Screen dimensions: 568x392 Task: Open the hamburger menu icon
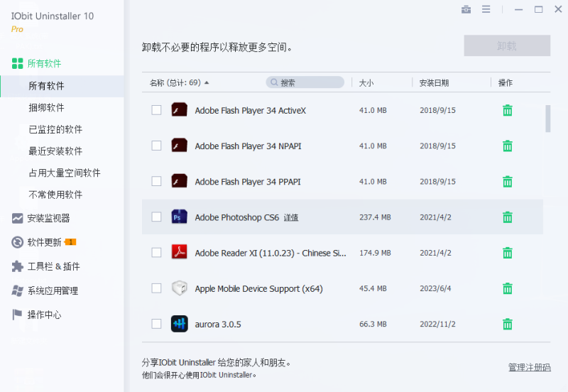tap(486, 9)
